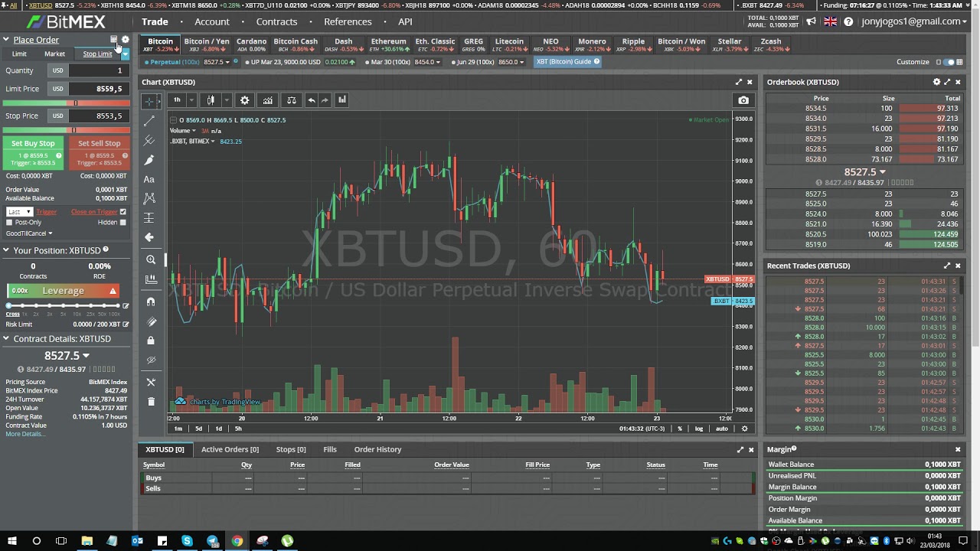Enable stay-in-drawing-mode pencil tool
980x551 pixels.
click(151, 321)
